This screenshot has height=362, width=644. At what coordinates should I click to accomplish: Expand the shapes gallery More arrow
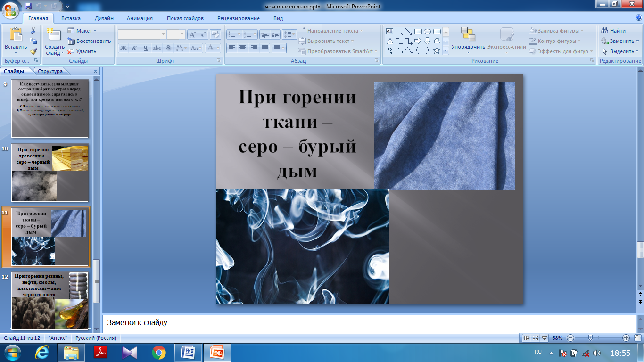(446, 50)
